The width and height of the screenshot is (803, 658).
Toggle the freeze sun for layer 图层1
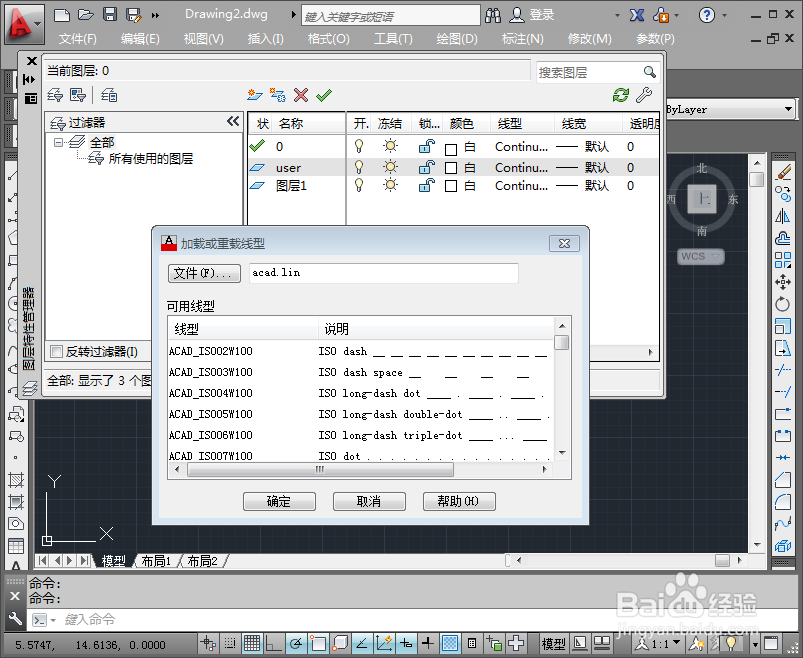pos(390,185)
